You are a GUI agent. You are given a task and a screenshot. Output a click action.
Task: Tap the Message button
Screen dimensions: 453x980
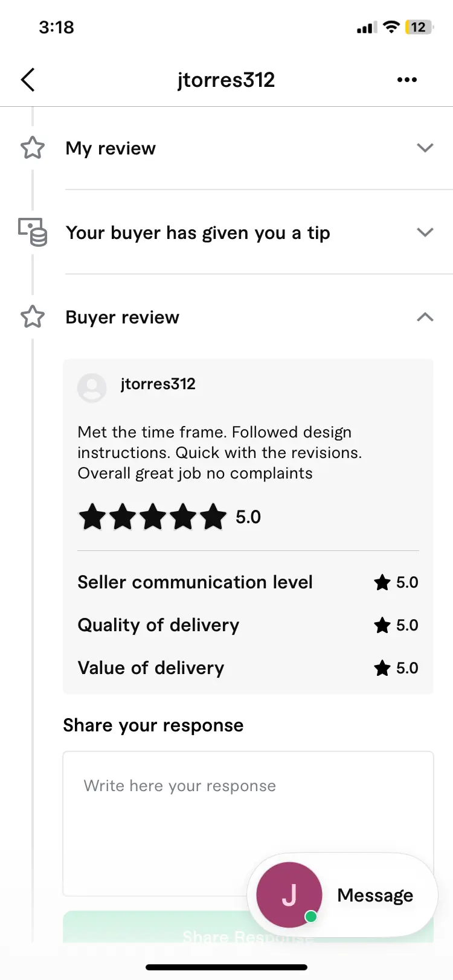(x=342, y=895)
